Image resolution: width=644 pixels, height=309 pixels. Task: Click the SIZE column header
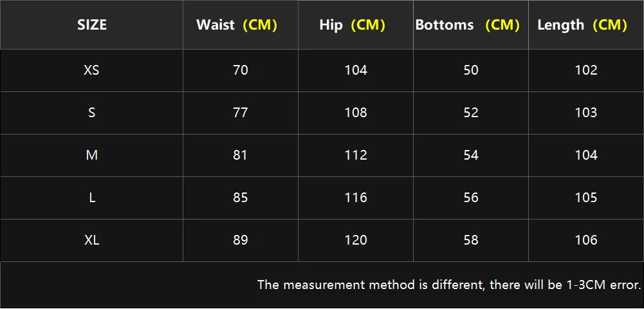[x=92, y=25]
